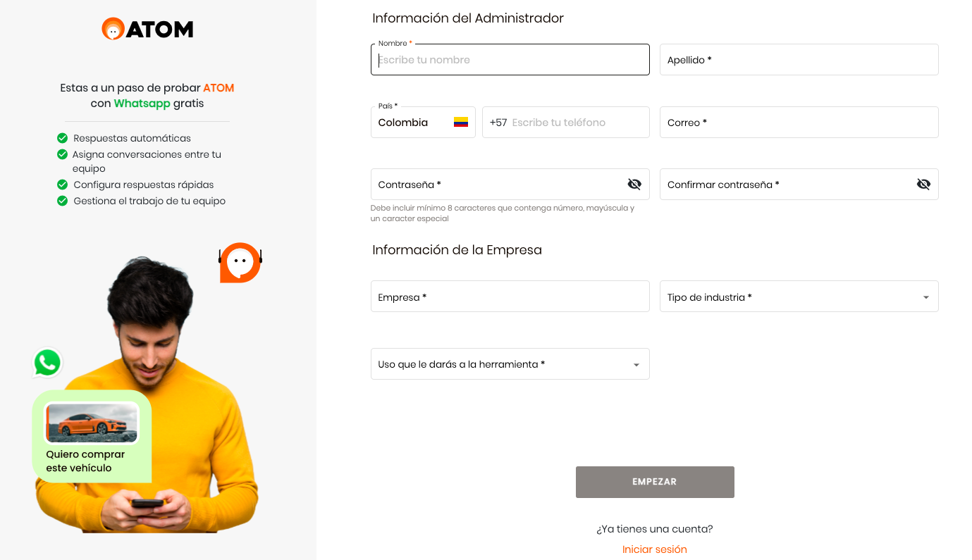Click the EMPEZAR button
The height and width of the screenshot is (560, 972).
(x=655, y=483)
